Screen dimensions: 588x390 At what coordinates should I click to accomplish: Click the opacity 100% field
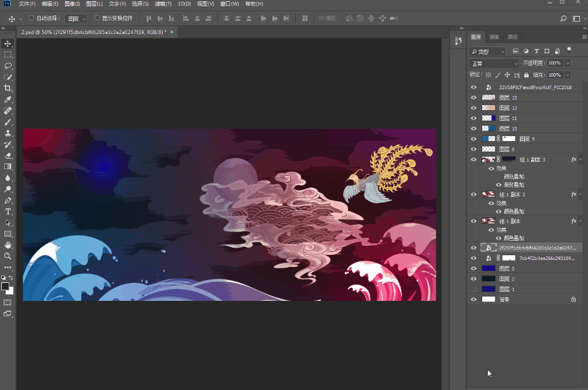555,63
